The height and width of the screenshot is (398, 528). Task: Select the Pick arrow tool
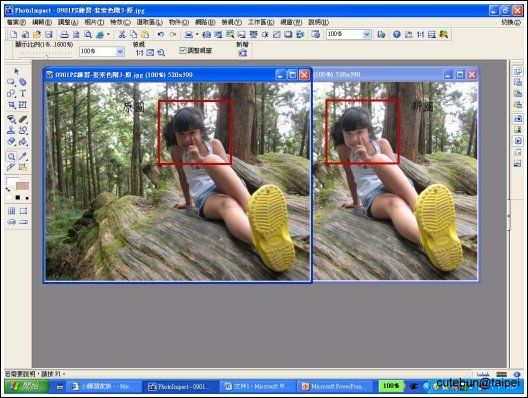16,71
